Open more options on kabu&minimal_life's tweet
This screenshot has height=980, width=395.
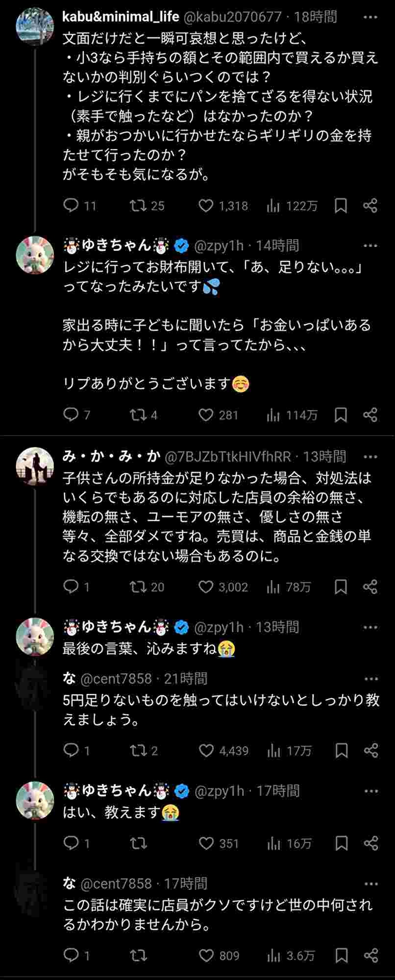click(x=370, y=17)
